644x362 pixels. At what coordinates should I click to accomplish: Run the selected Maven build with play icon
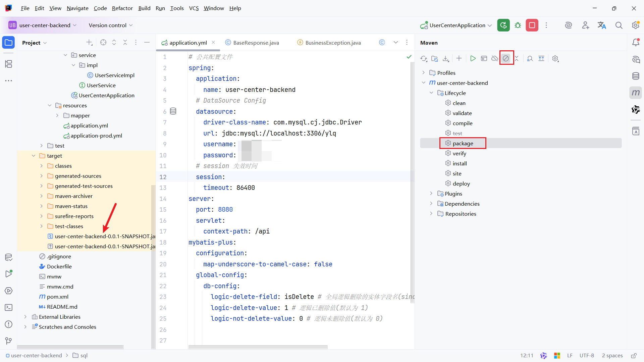[x=473, y=59]
